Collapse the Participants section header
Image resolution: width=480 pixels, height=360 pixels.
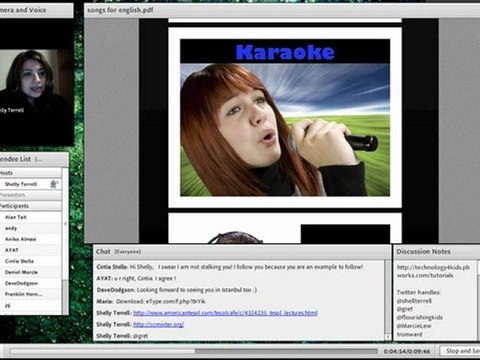tap(31, 206)
